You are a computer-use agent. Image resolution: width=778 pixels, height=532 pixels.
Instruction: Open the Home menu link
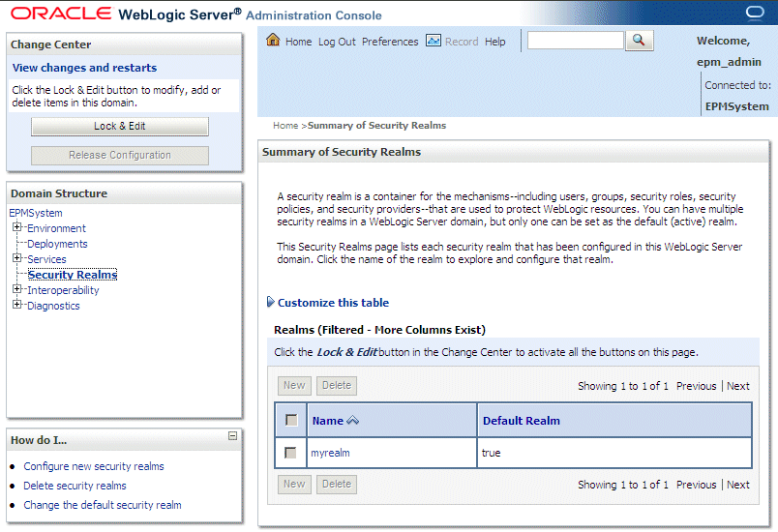pyautogui.click(x=298, y=42)
